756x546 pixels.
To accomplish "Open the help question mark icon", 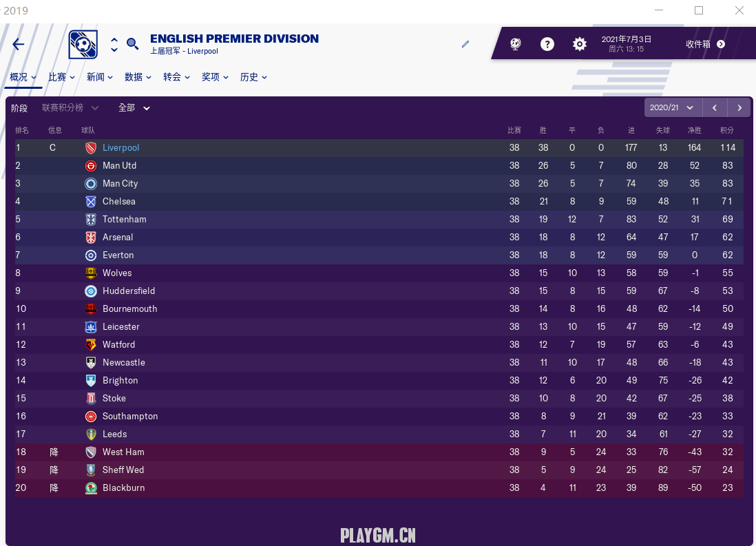I will tap(547, 44).
